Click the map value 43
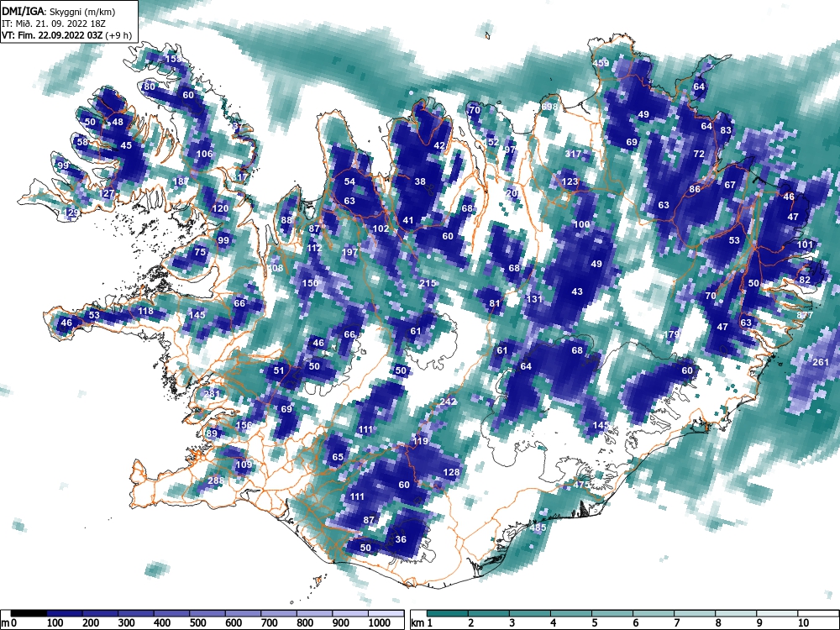The height and width of the screenshot is (630, 840). (x=577, y=291)
